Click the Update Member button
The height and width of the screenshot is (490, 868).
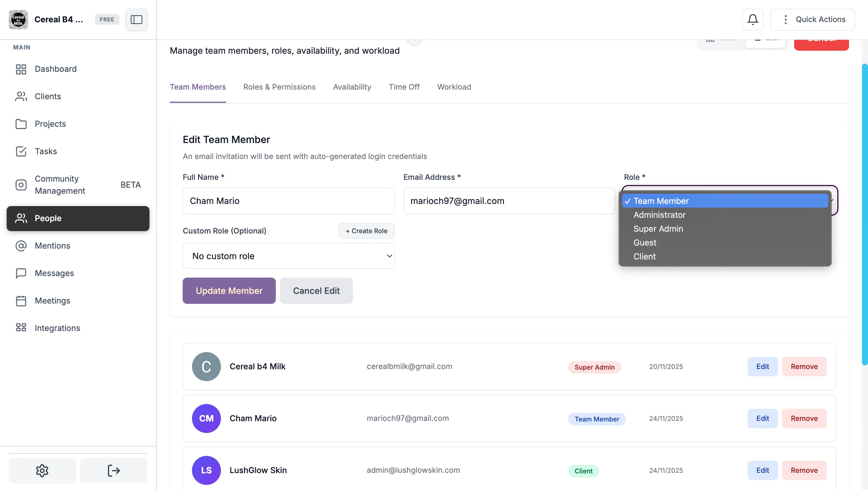(x=229, y=291)
